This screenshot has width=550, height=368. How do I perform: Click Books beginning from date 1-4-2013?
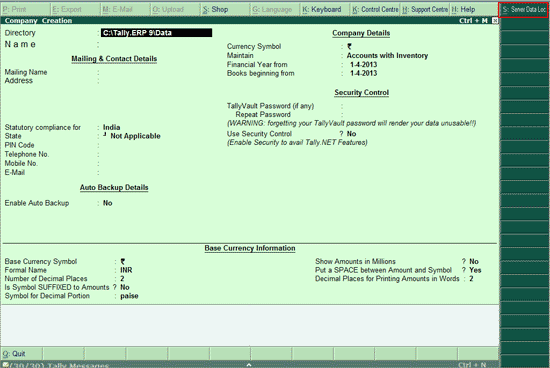[363, 73]
